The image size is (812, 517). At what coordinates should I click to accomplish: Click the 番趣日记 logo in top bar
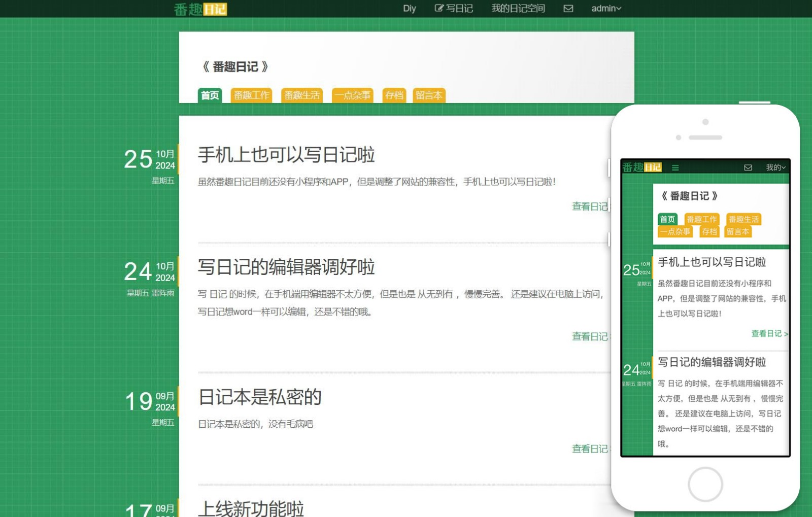tap(200, 9)
